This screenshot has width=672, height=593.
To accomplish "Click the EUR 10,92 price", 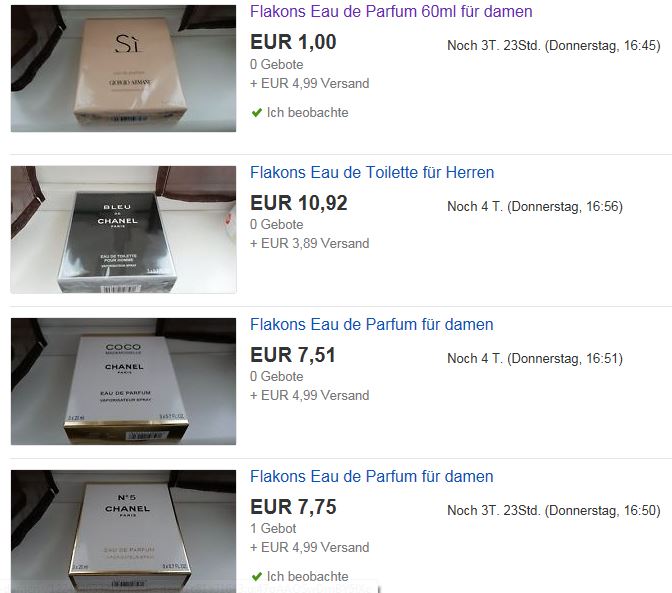I will point(299,203).
